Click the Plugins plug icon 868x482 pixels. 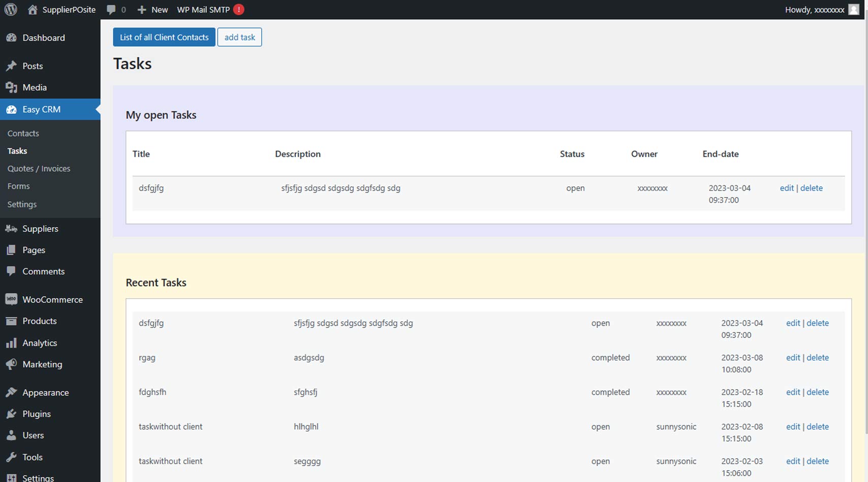click(11, 414)
